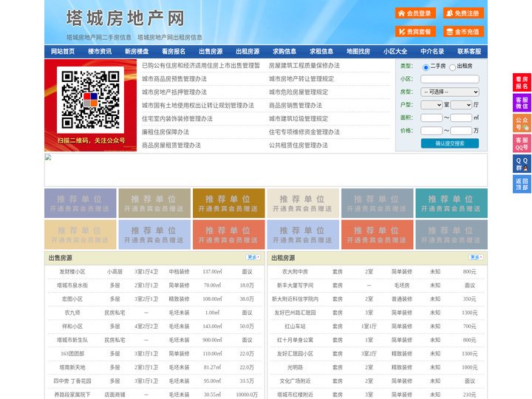
Task: Open the 农大附中房 rental listing
Action: pyautogui.click(x=295, y=272)
